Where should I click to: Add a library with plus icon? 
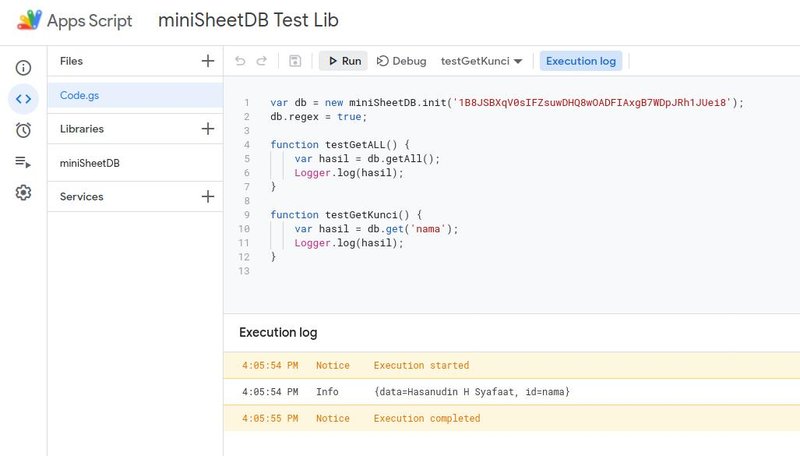pyautogui.click(x=208, y=129)
